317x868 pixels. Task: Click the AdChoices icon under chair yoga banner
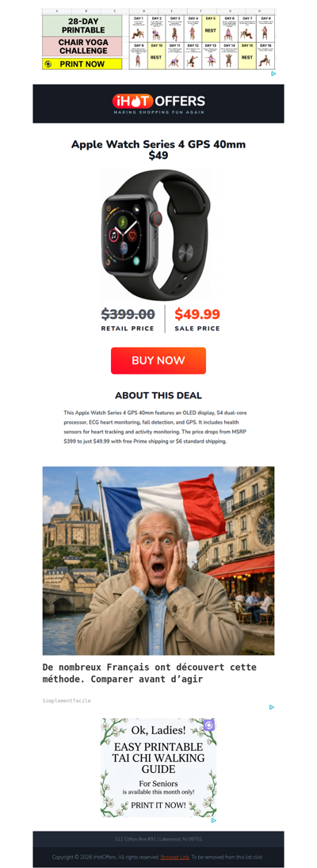[x=273, y=74]
